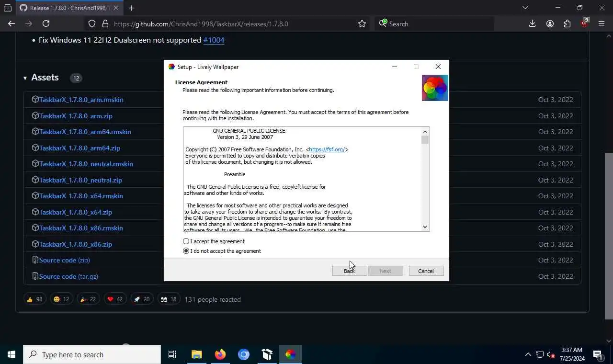The height and width of the screenshot is (364, 613).
Task: Click the license text scrollbar thumb
Action: pyautogui.click(x=425, y=140)
